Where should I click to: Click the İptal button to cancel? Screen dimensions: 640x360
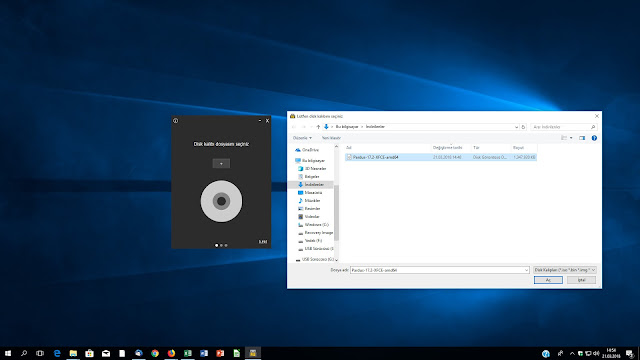click(x=581, y=280)
